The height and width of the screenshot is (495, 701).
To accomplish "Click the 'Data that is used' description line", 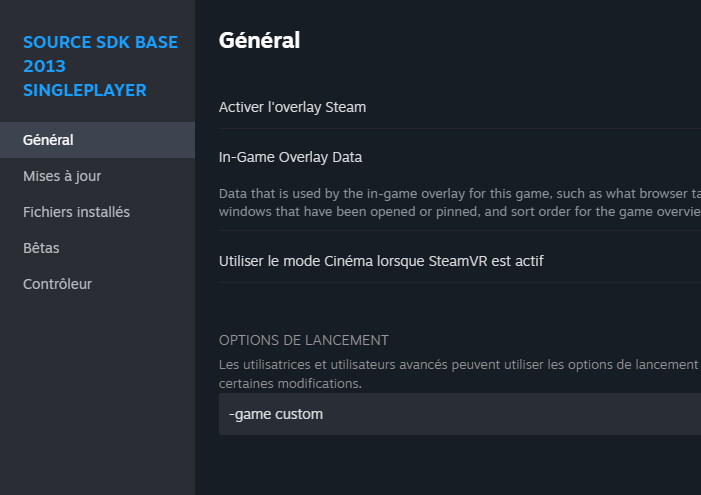I will 459,193.
